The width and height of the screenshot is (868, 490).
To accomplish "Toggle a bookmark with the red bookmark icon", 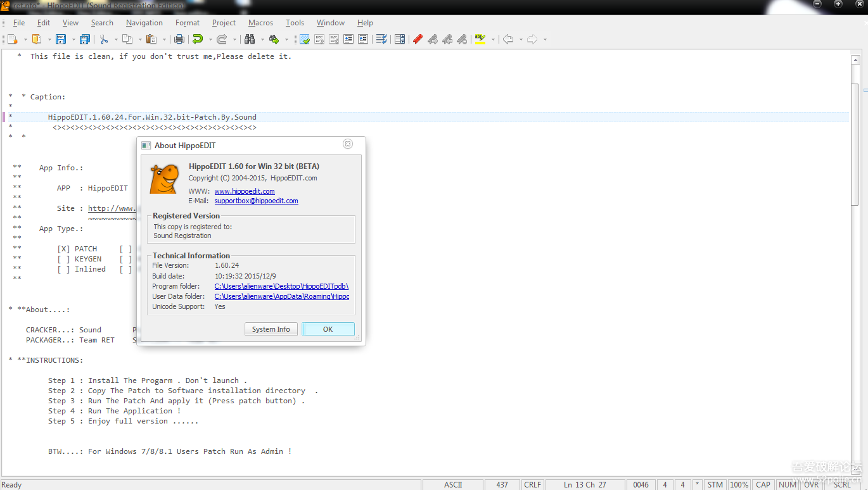I will tap(418, 39).
